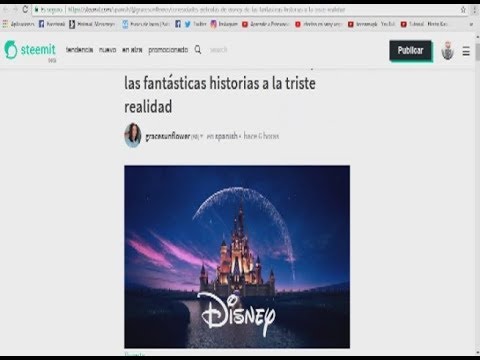The width and height of the screenshot is (480, 360).
Task: Open the Twitter bookmark
Action: (196, 24)
